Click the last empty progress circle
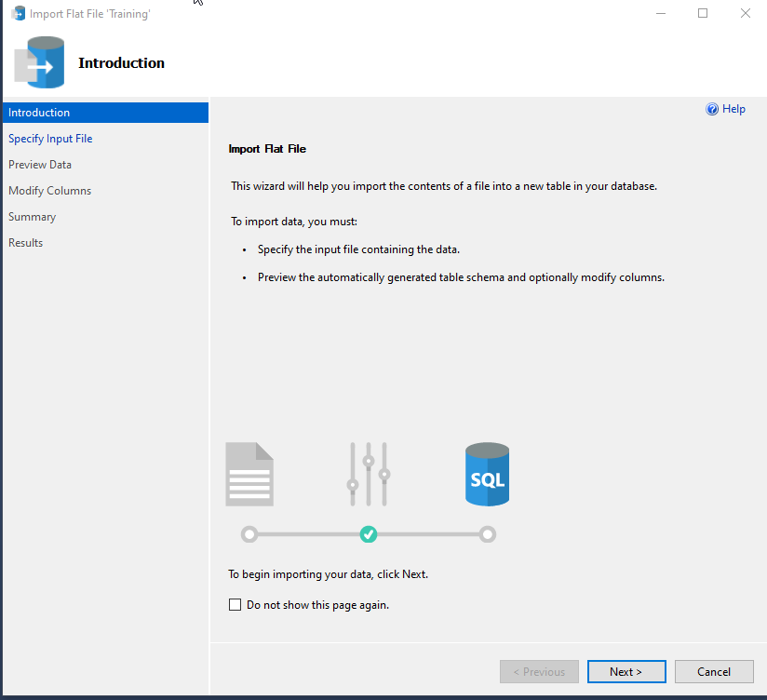This screenshot has height=700, width=767. (x=487, y=534)
